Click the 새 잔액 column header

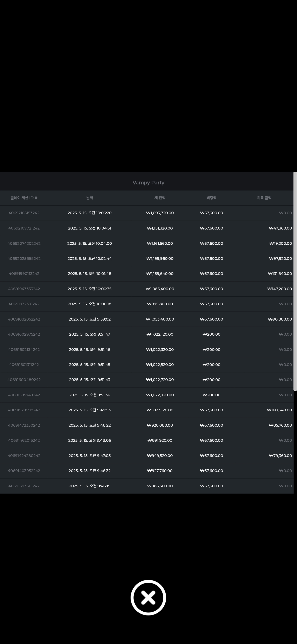tap(160, 198)
